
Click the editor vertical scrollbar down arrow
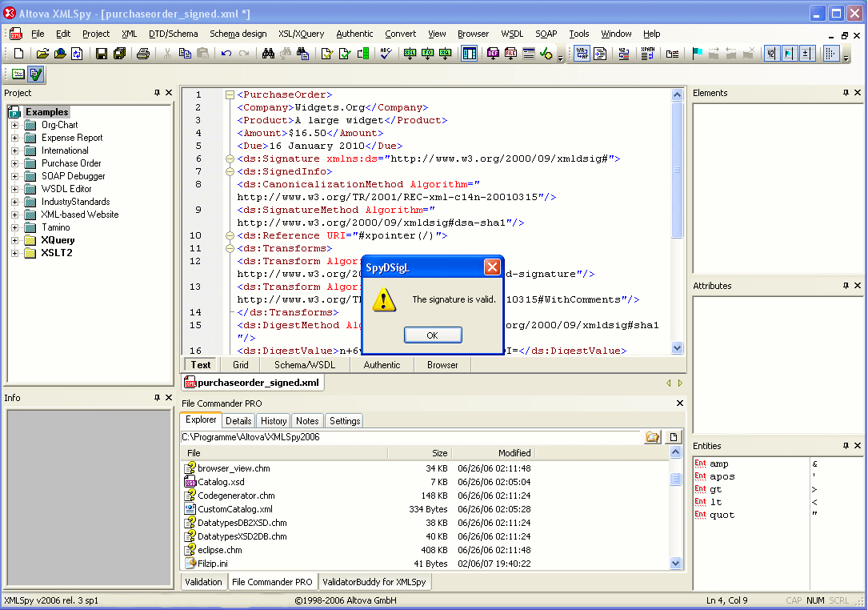[x=677, y=348]
